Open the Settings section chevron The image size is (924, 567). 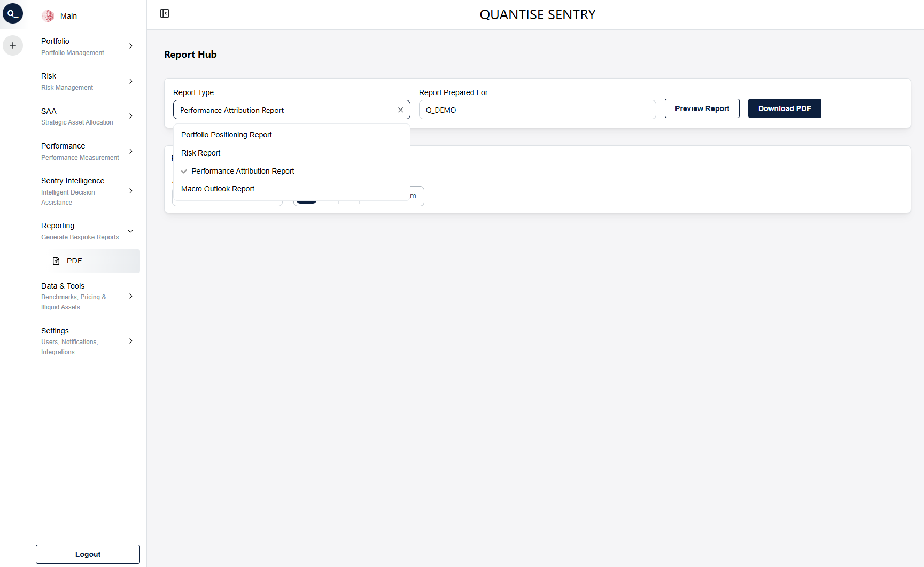click(131, 341)
